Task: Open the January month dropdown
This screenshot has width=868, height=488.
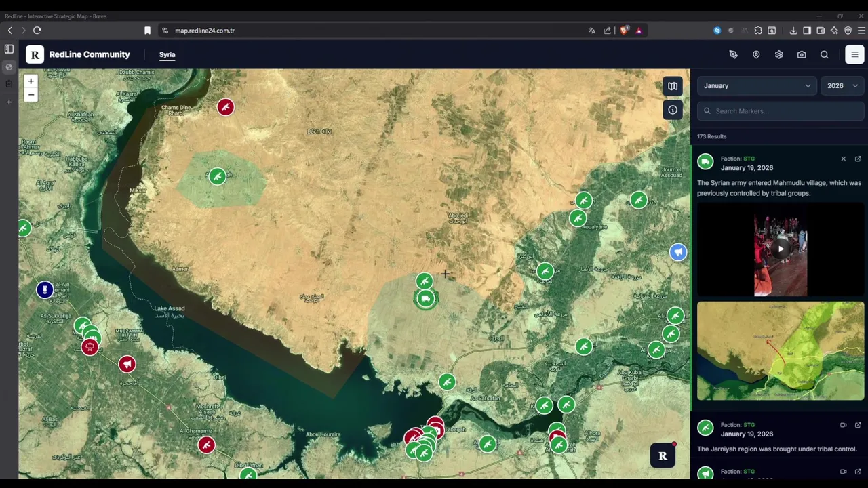Action: (x=756, y=86)
